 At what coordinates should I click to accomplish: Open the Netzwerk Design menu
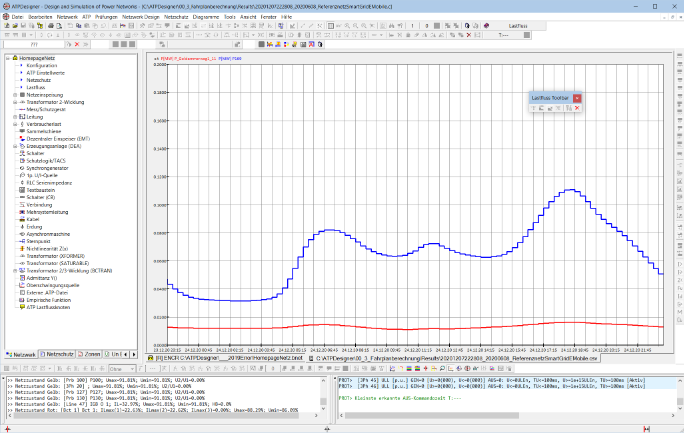(x=140, y=18)
